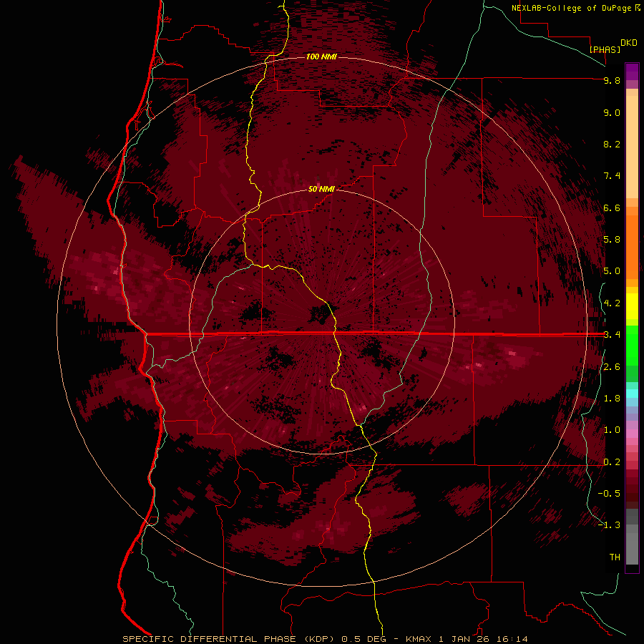Click the 4.2 value on the color scale

click(612, 303)
